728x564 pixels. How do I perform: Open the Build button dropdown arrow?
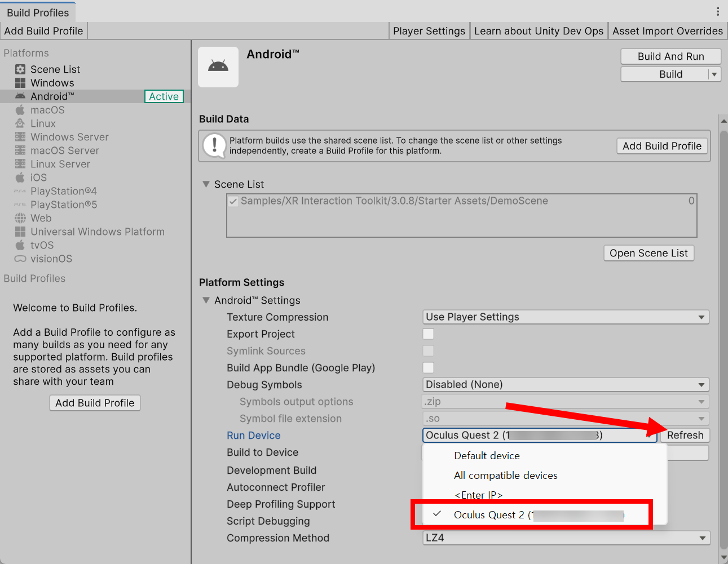tap(714, 74)
